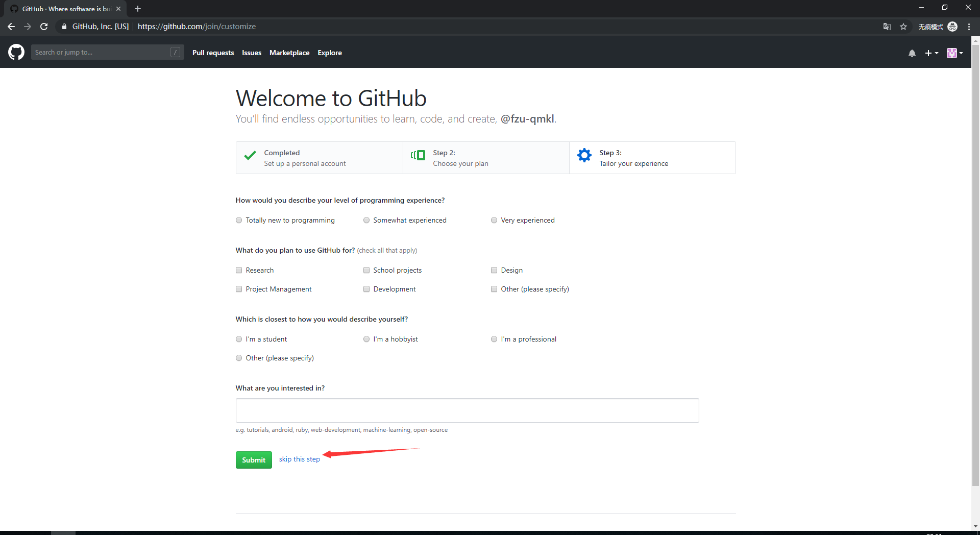Go forward in browser history
The width and height of the screenshot is (980, 535).
tap(28, 27)
